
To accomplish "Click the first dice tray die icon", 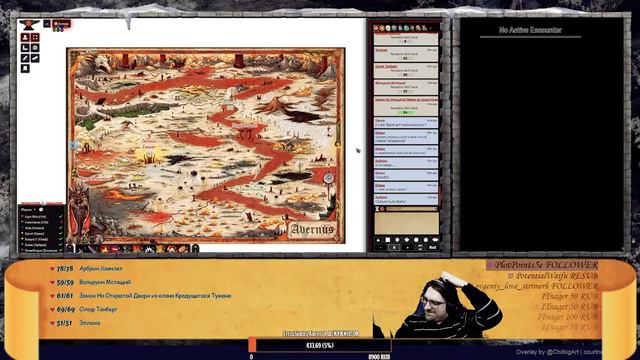I will pyautogui.click(x=378, y=240).
